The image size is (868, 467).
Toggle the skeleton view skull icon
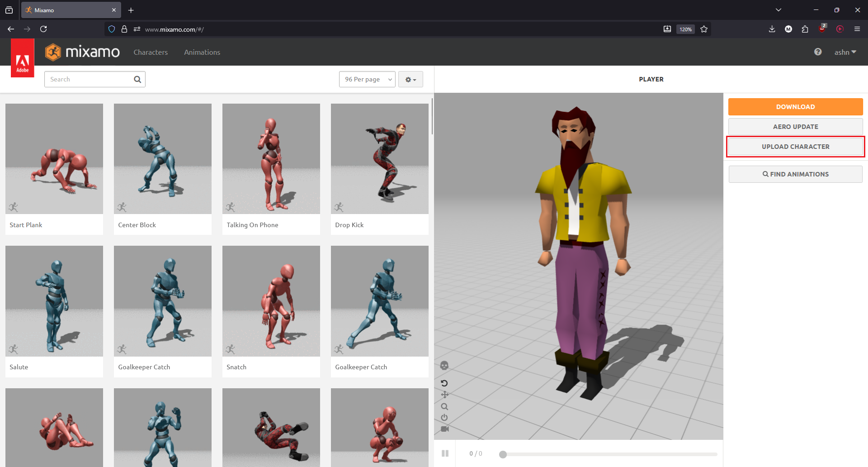[x=444, y=365]
